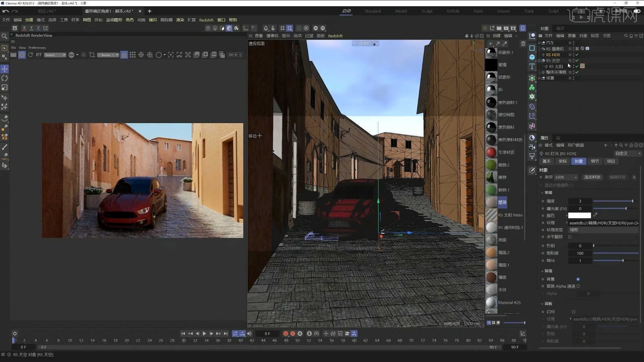Select the Rotate tool in the left toolbar
Screen dimensions: 644x362
pos(5,78)
